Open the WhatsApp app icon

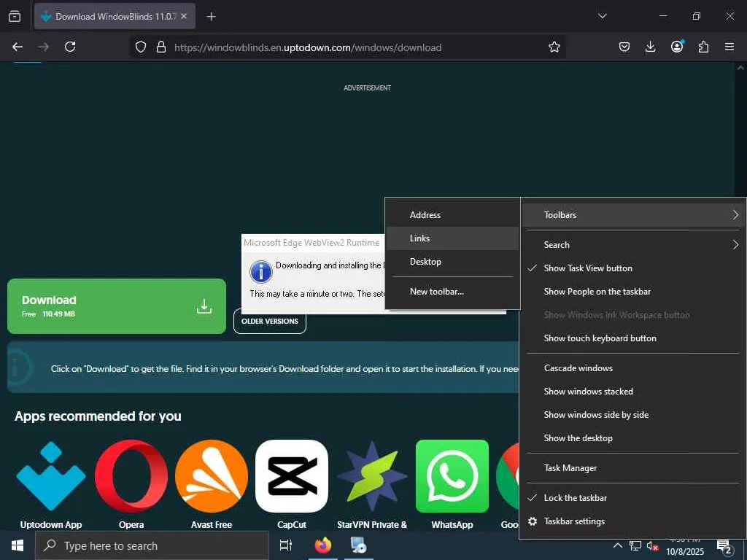(x=452, y=476)
